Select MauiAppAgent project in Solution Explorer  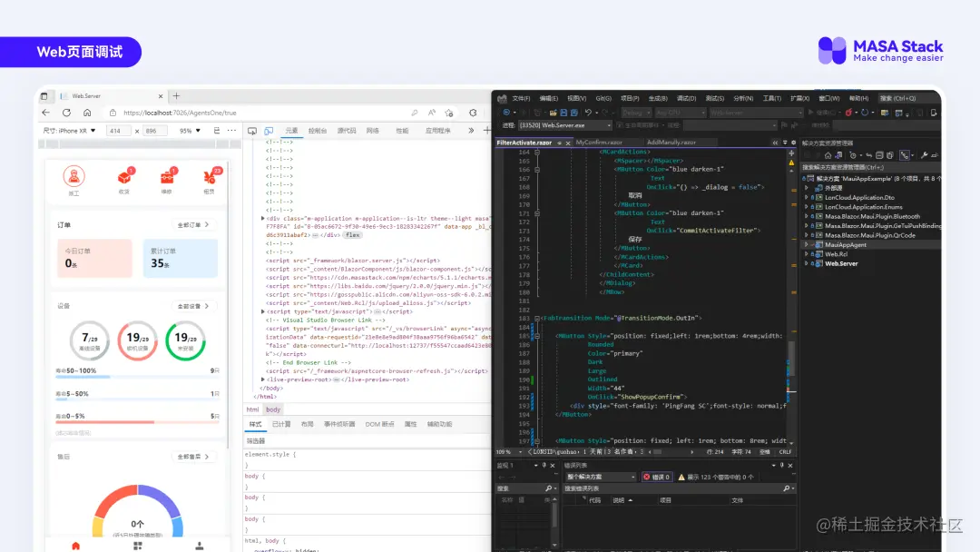point(845,245)
